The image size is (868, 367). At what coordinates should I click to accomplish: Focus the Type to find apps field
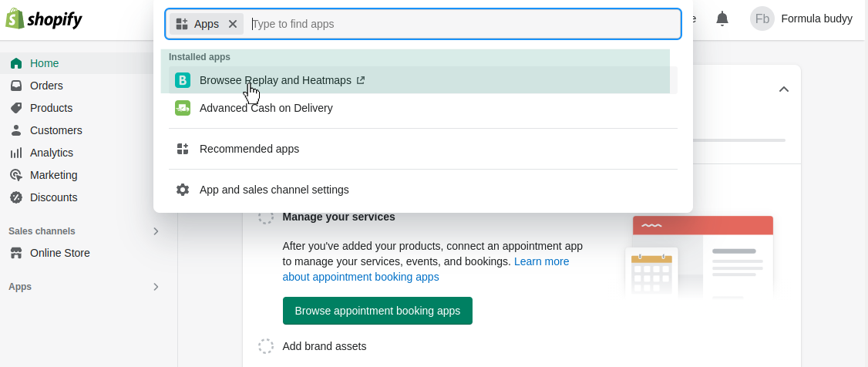click(463, 24)
